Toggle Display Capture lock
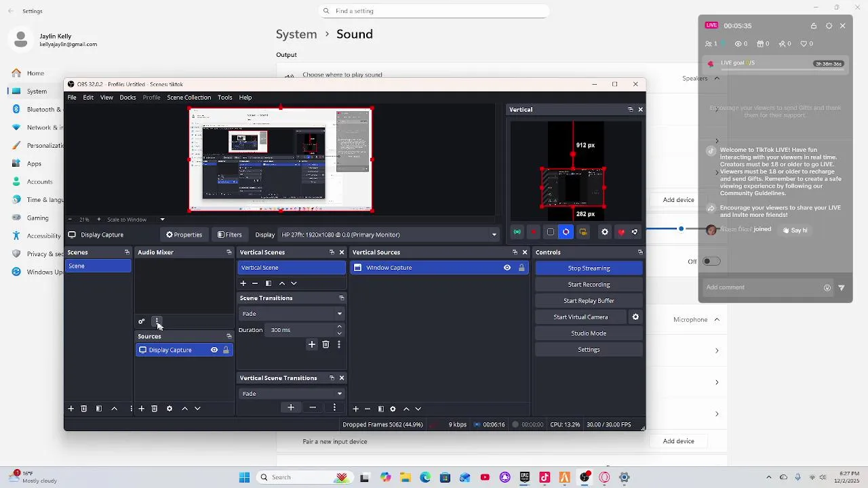This screenshot has height=488, width=868. coord(226,350)
